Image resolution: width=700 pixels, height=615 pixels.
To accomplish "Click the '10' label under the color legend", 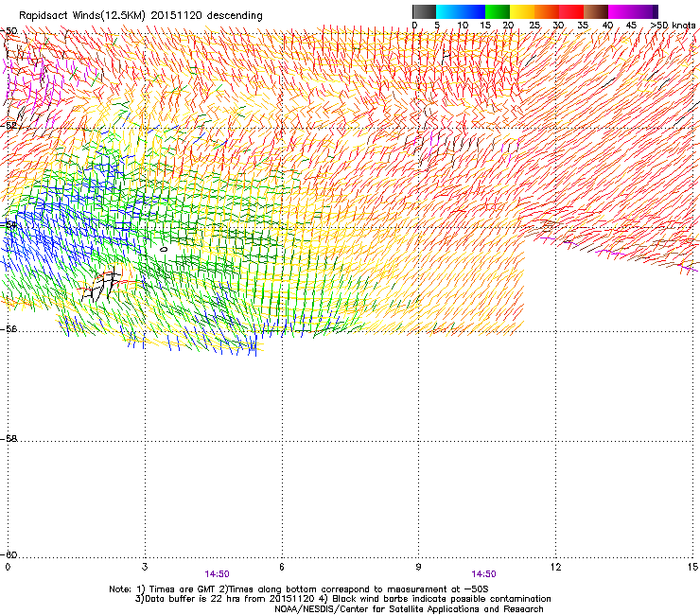I will [x=463, y=26].
